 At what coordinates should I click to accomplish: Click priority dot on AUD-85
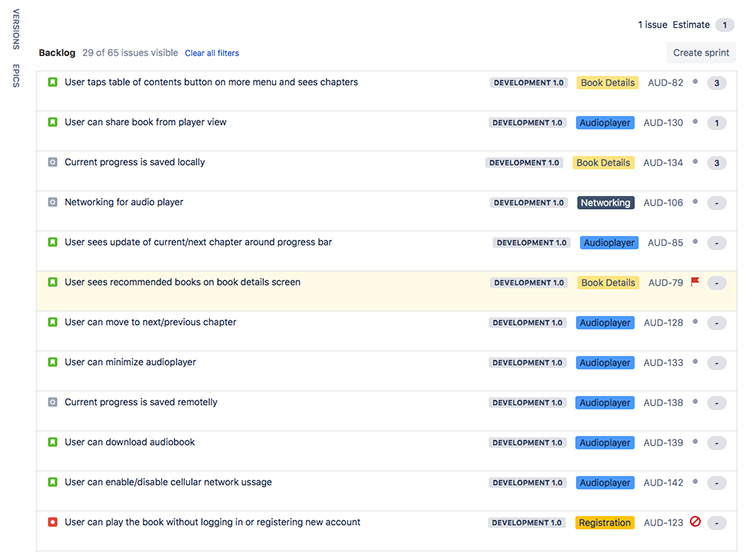pos(695,242)
